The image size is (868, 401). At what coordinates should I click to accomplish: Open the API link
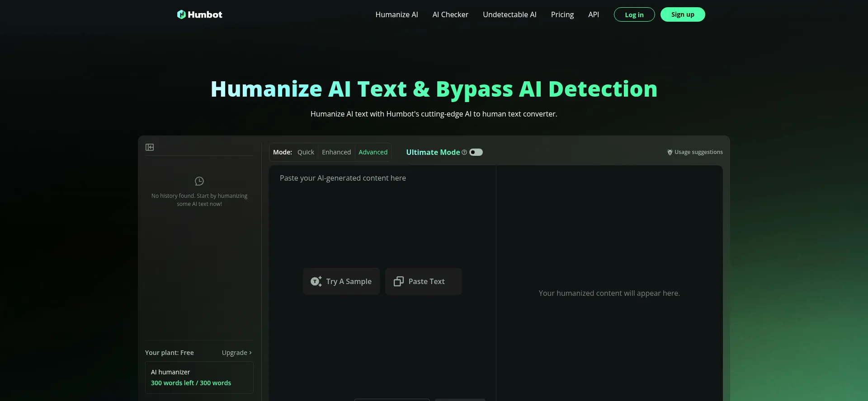point(594,14)
